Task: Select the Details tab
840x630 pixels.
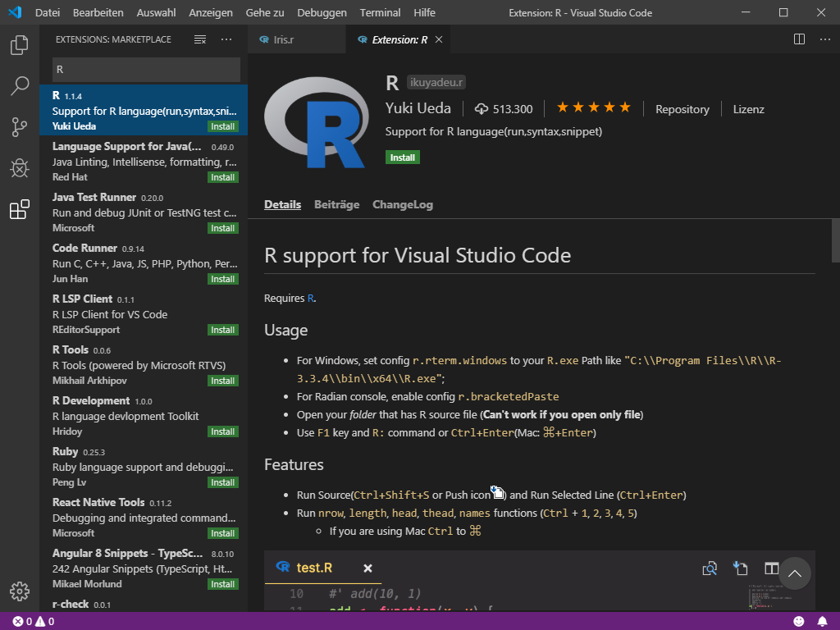Action: coord(282,204)
